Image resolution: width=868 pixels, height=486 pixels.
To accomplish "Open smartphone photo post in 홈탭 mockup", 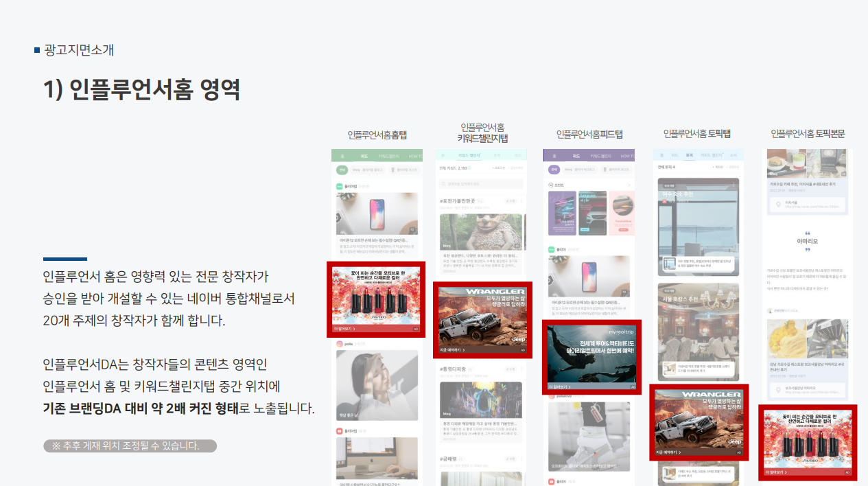I will click(377, 213).
